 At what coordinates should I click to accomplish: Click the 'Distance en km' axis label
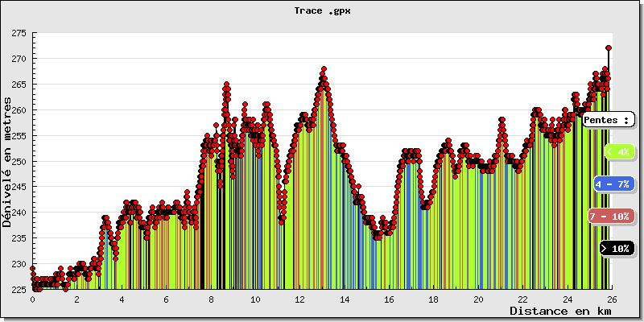click(555, 311)
